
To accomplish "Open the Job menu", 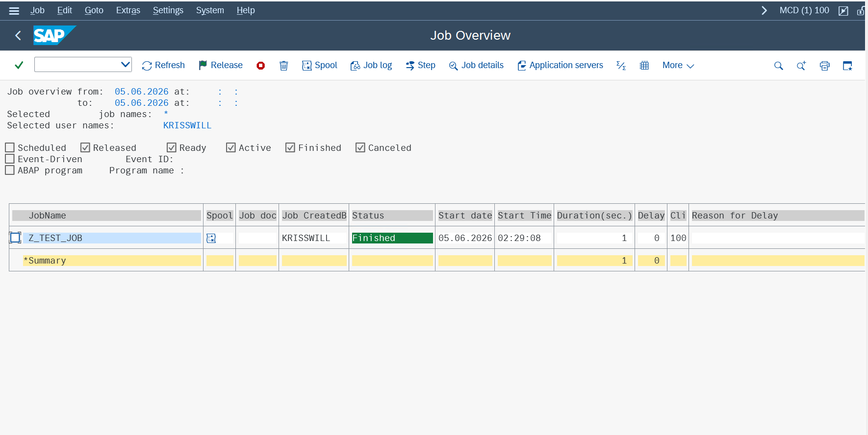I will (x=37, y=10).
